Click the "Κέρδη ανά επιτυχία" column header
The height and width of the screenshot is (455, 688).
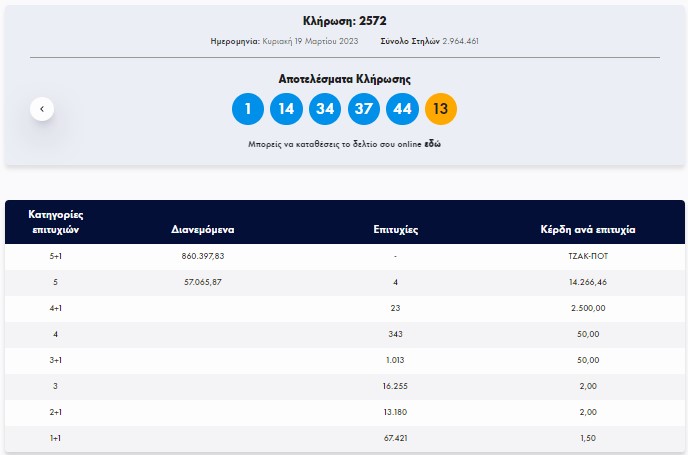[587, 229]
